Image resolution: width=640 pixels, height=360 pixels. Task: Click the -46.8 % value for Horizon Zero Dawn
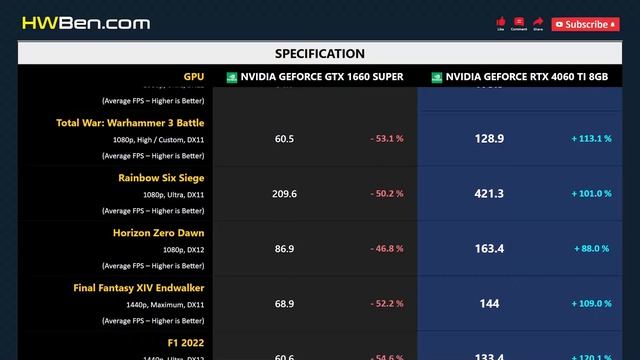(x=387, y=249)
